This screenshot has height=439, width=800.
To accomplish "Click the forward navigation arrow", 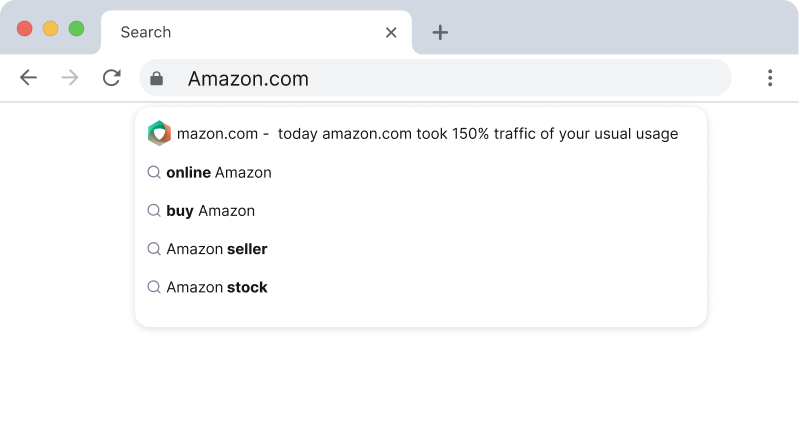I will click(x=70, y=78).
